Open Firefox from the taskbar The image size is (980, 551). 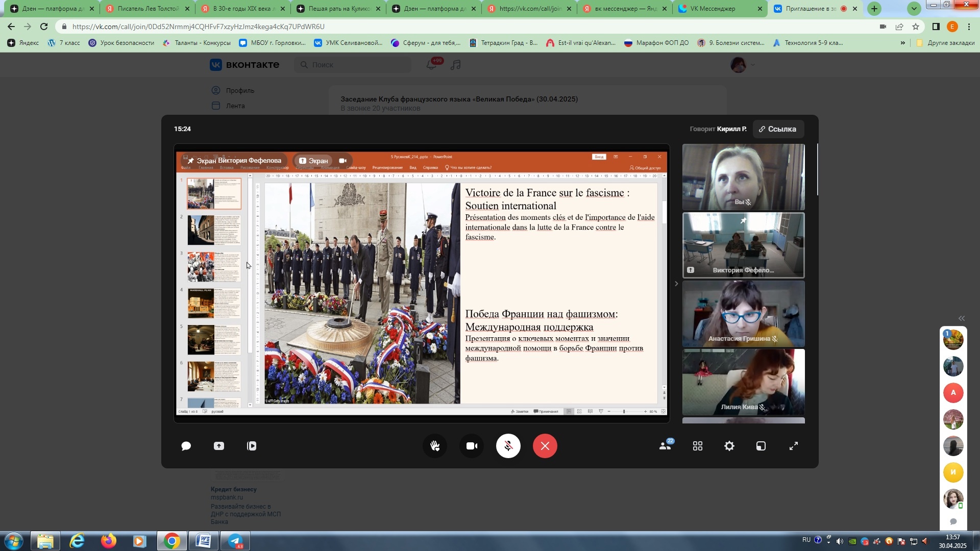pyautogui.click(x=108, y=541)
